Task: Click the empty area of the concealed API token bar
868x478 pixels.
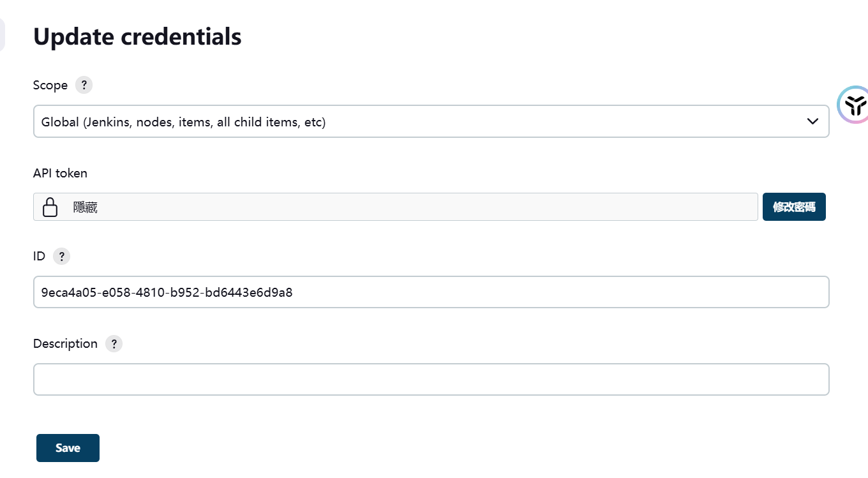Action: (428, 207)
